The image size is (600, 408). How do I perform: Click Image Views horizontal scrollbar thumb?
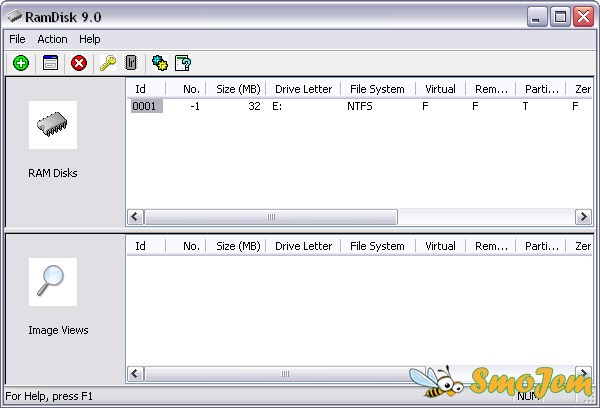285,374
